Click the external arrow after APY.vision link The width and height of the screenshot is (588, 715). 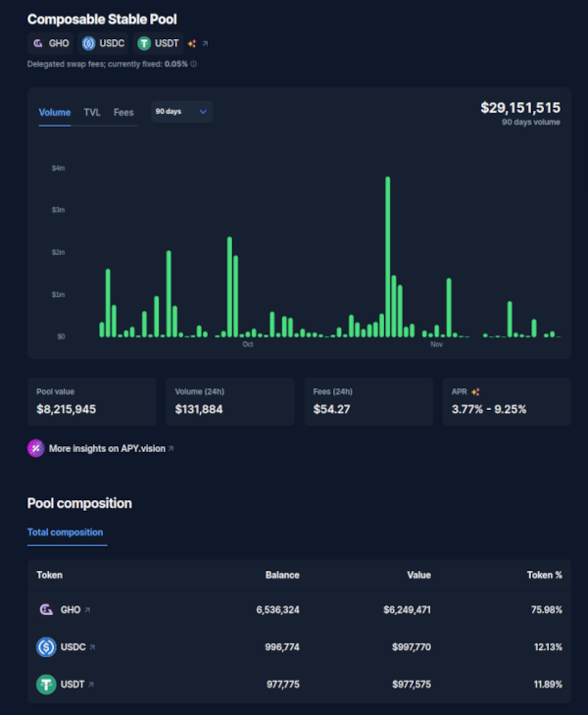coord(171,448)
